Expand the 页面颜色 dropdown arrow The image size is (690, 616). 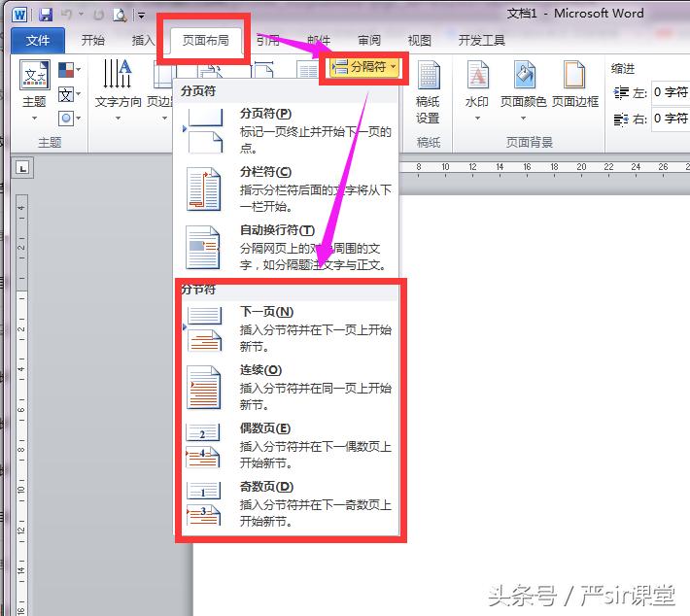523,118
